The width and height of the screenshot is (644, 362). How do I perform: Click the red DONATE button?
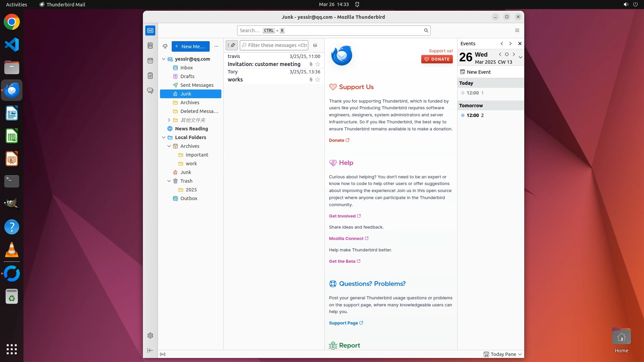tap(437, 59)
